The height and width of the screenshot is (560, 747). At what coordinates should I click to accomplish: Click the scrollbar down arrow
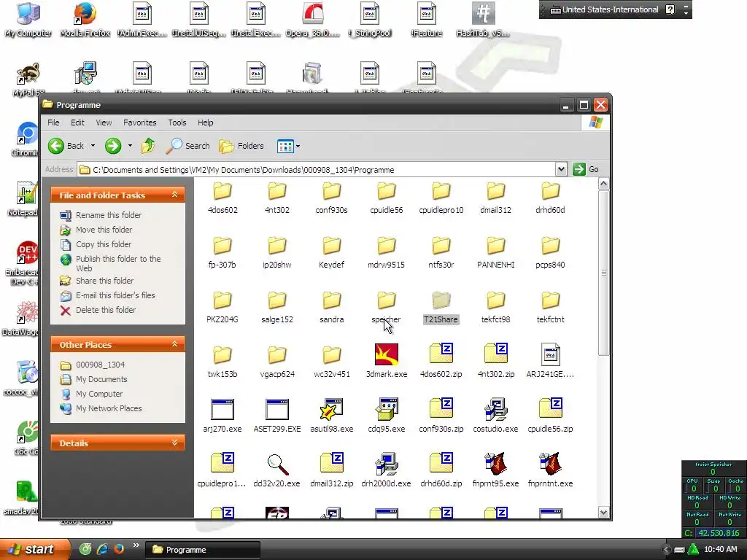603,513
